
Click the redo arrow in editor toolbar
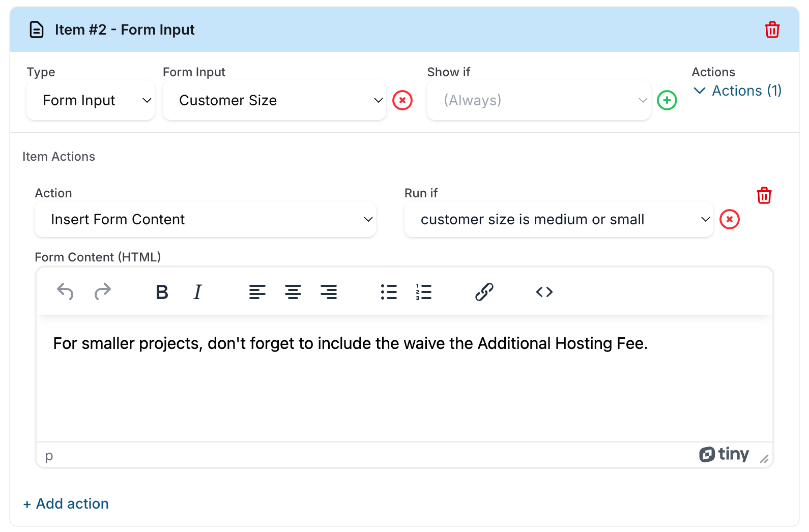pos(102,292)
